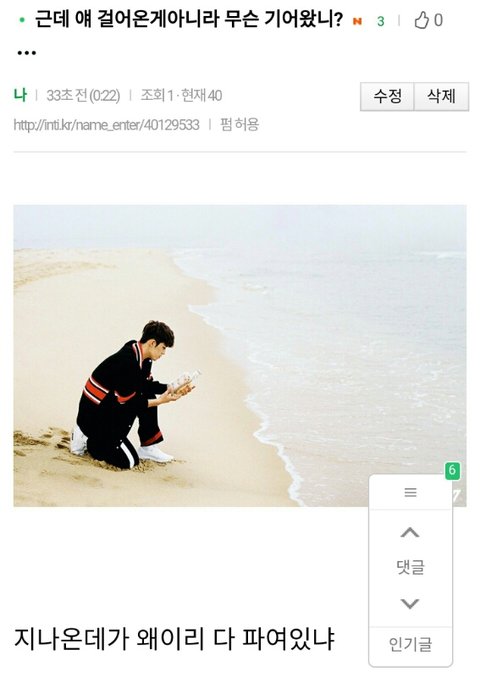Open the hamburger list menu in floating panel
Image resolution: width=480 pixels, height=677 pixels.
coord(411,492)
